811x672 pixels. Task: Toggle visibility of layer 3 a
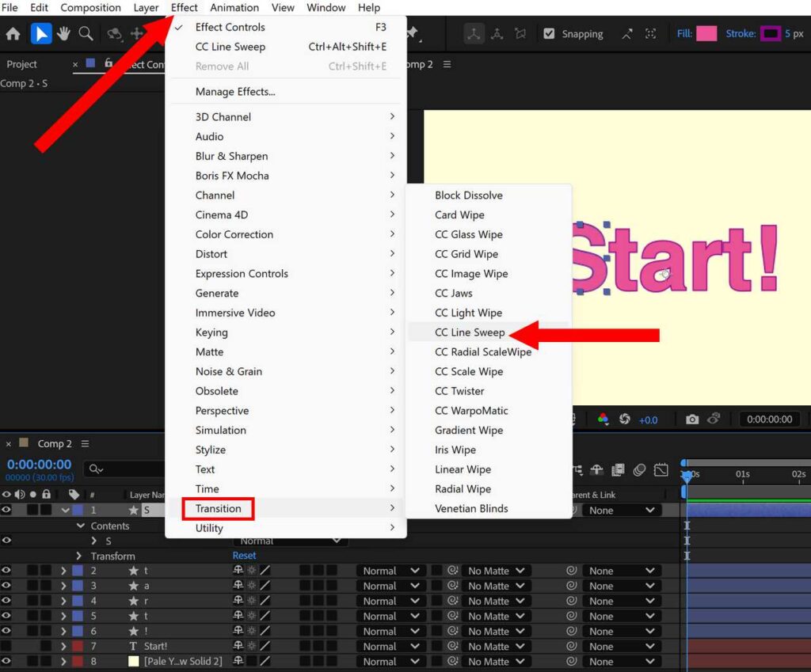pyautogui.click(x=6, y=585)
